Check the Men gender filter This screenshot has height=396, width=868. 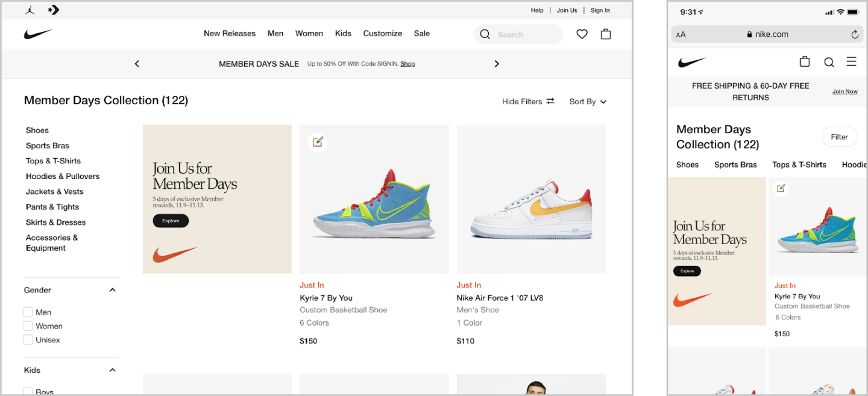pyautogui.click(x=28, y=312)
